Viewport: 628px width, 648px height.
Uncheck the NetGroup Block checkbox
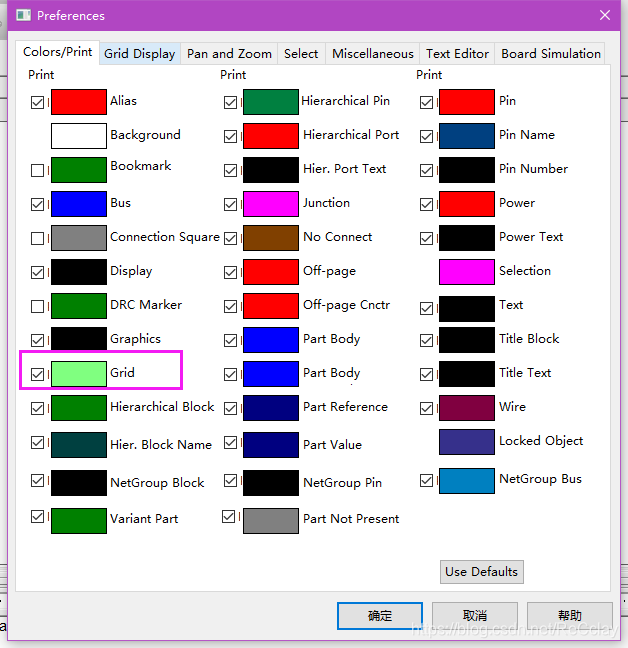tap(38, 480)
